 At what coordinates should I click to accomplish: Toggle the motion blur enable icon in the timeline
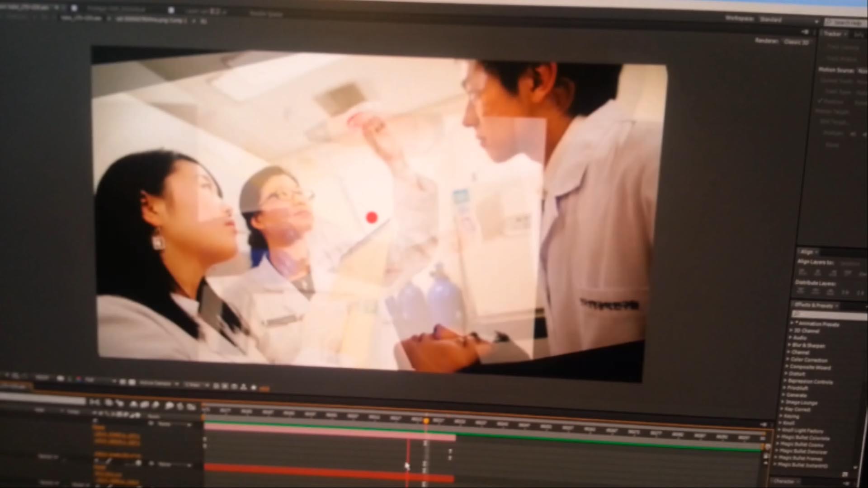tap(156, 404)
